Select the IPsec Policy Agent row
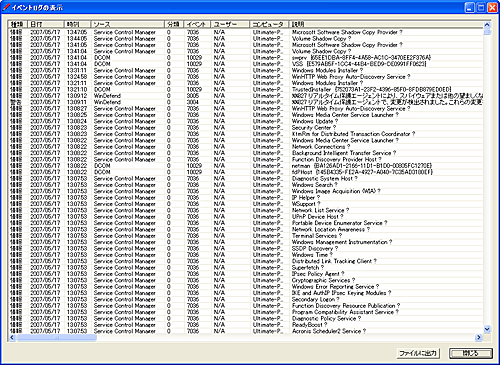 pos(246,274)
